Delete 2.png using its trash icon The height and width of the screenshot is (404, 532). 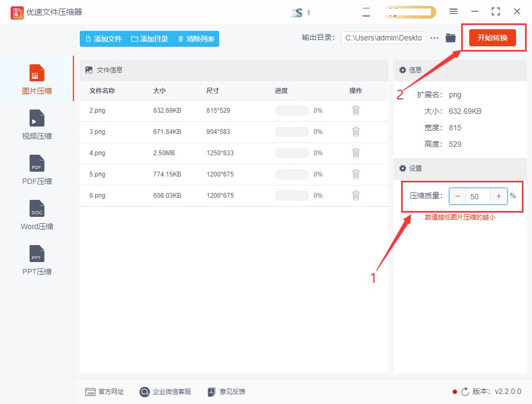tap(355, 111)
